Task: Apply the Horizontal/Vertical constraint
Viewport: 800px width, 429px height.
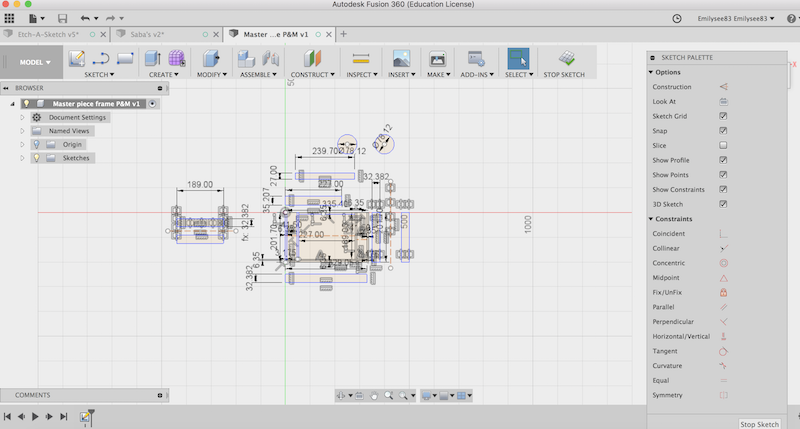Action: coord(723,336)
